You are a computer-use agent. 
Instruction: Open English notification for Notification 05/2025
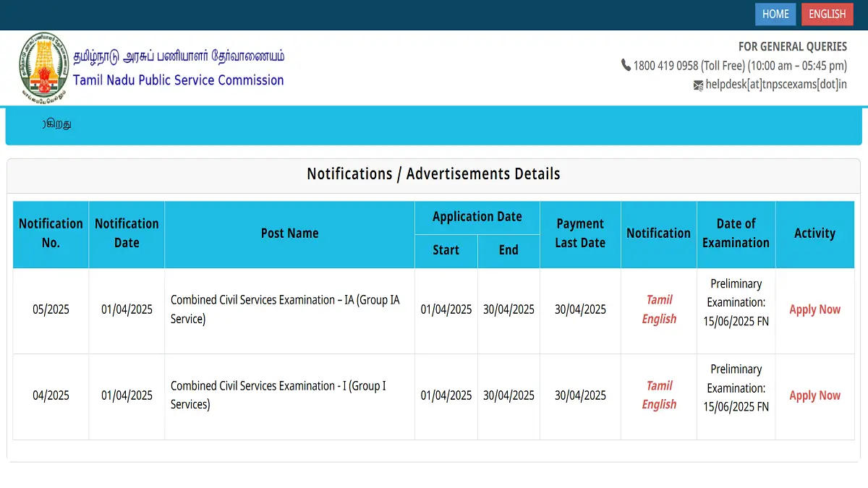tap(659, 319)
